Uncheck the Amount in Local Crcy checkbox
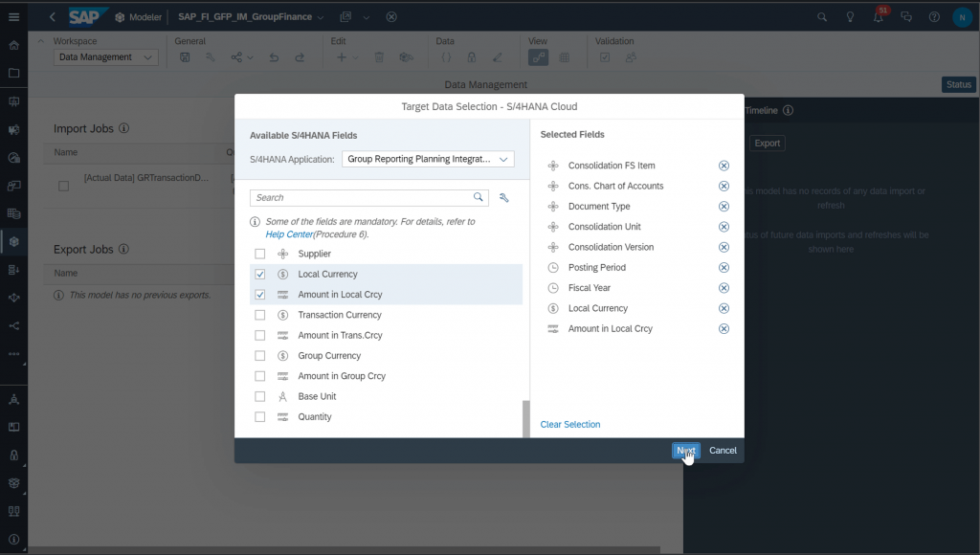The width and height of the screenshot is (980, 555). (260, 295)
